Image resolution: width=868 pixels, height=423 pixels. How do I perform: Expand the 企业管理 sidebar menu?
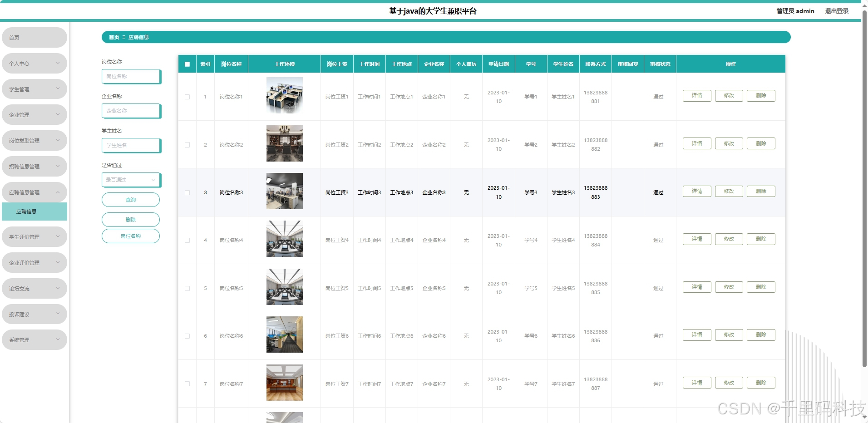pos(35,115)
